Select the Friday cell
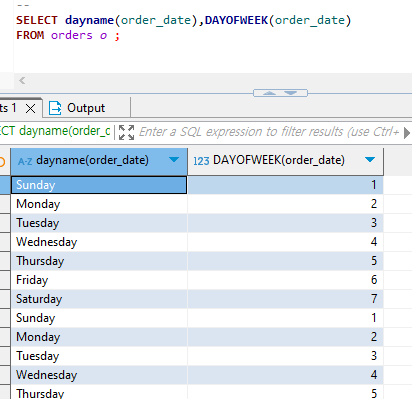This screenshot has height=399, width=412. coord(99,280)
